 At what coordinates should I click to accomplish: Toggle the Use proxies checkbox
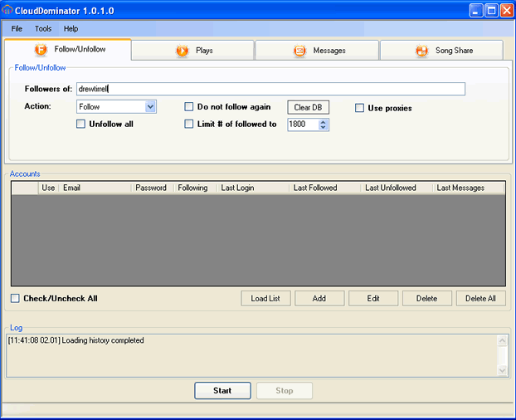click(359, 108)
